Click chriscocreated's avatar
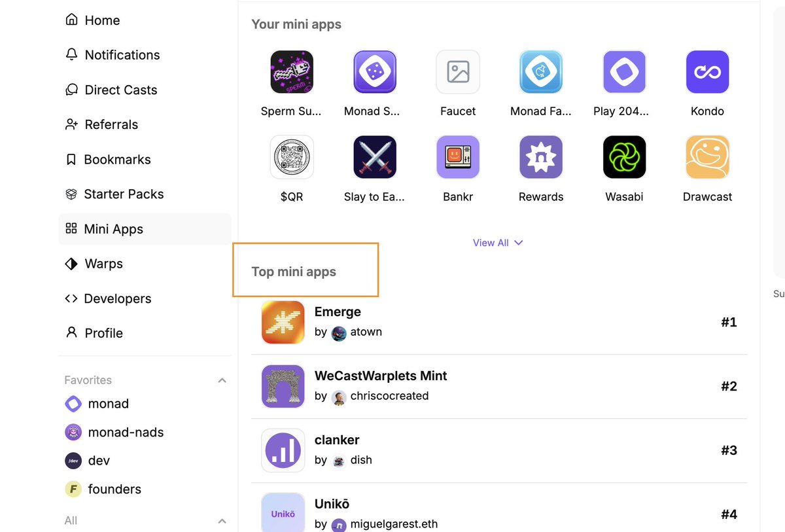Screen dimensions: 785x532 tap(339, 397)
